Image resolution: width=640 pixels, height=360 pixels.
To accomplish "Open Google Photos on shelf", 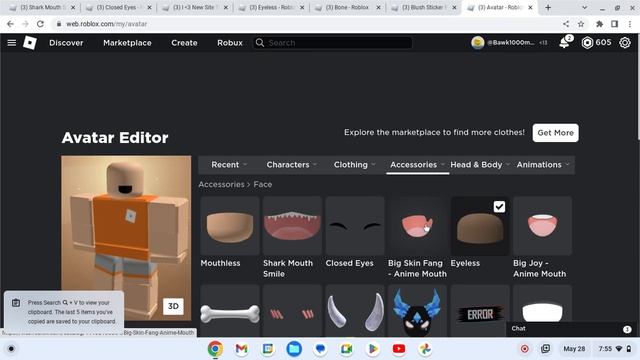I will [x=425, y=349].
